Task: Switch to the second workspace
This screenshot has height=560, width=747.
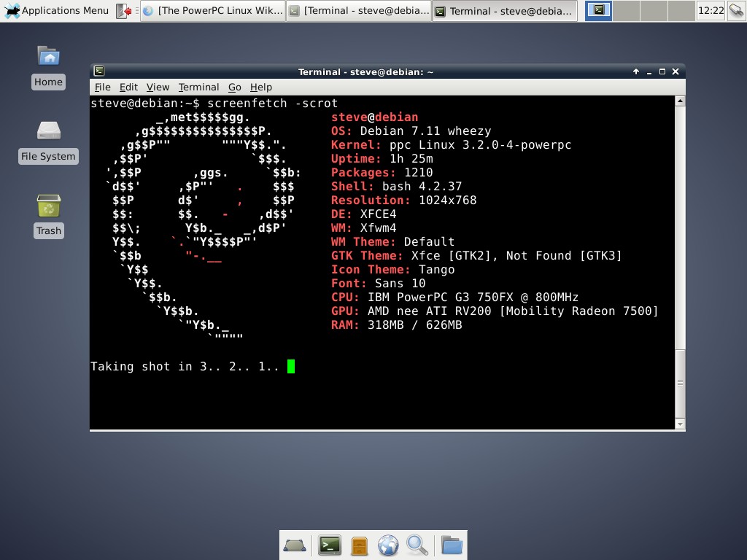Action: coord(626,10)
